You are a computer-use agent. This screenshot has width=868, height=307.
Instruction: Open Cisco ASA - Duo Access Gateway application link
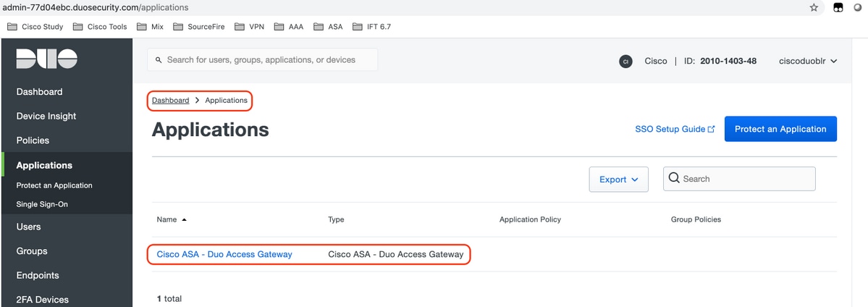point(224,254)
